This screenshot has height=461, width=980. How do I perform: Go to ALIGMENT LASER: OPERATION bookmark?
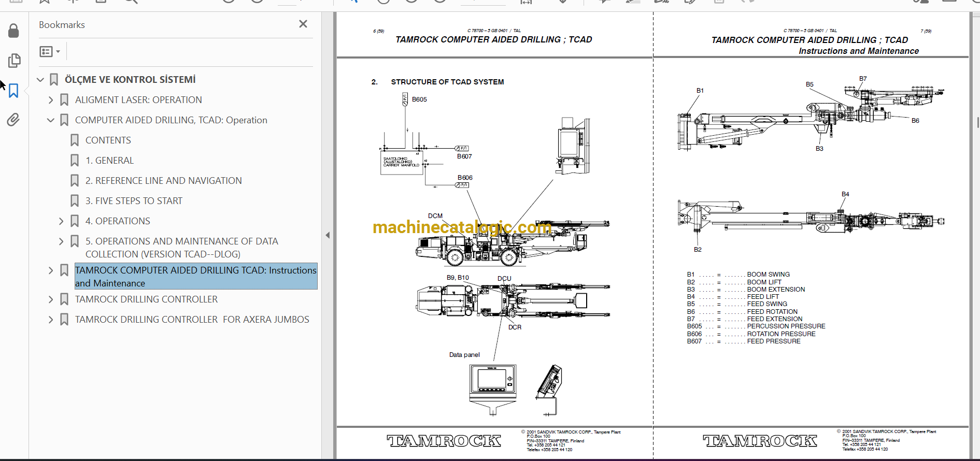138,100
